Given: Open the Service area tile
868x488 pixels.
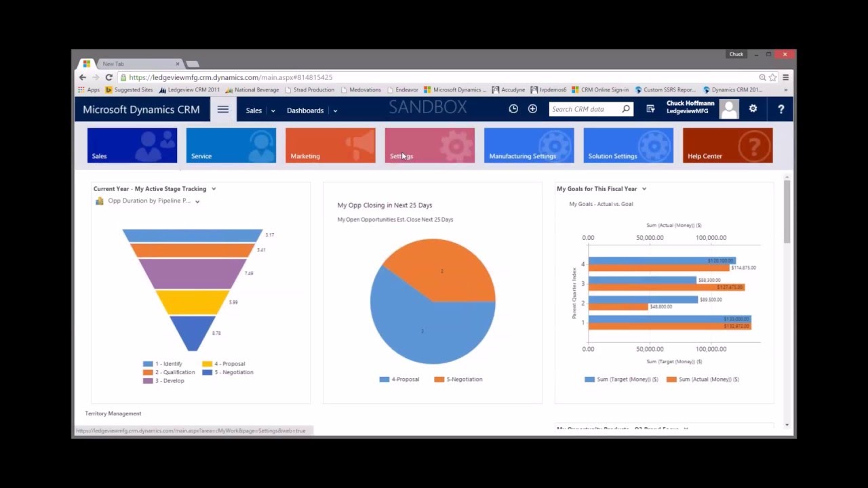Looking at the screenshot, I should [x=231, y=145].
